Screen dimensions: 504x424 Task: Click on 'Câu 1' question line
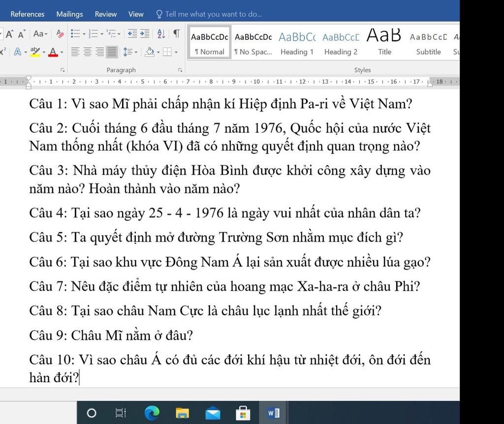[x=220, y=104]
